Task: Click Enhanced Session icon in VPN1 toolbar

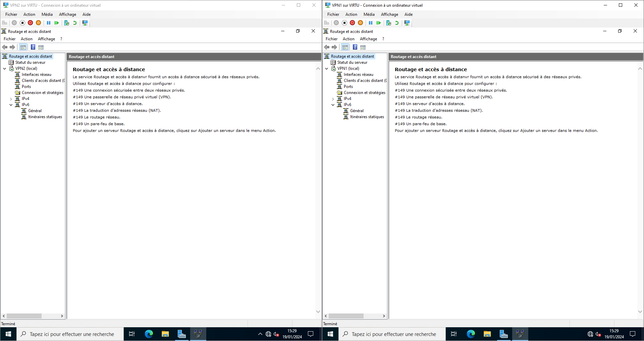Action: pos(407,23)
